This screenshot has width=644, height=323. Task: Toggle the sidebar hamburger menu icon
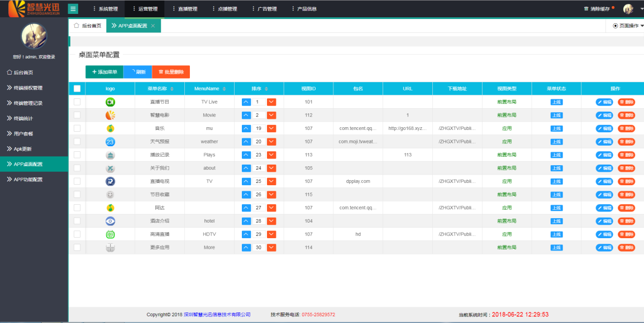[x=73, y=8]
